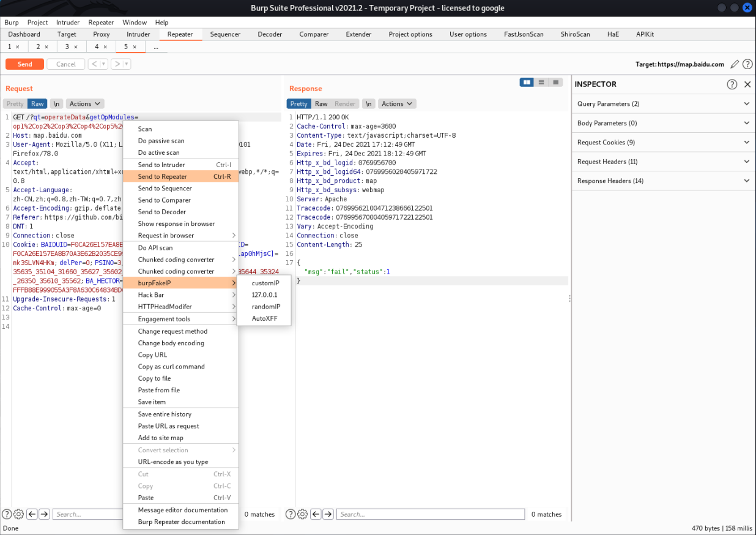Go to next match in request
The image size is (756, 535).
pyautogui.click(x=45, y=514)
